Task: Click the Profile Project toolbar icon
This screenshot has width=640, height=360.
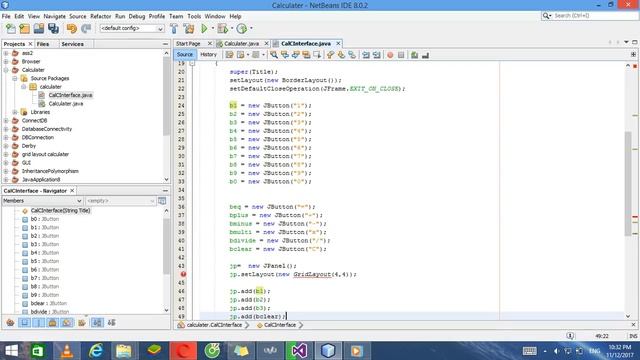Action: (242, 29)
